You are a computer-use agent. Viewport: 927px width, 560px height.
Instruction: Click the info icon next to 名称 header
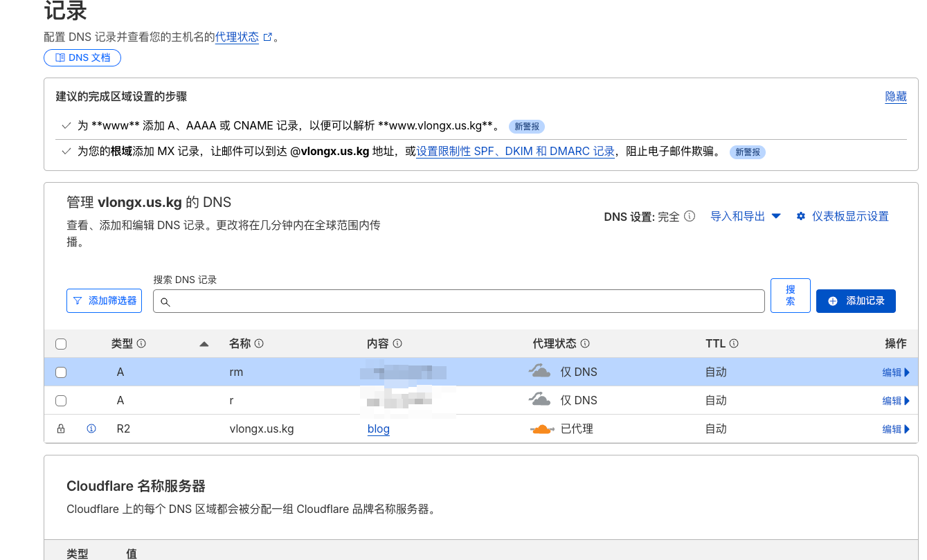[259, 343]
